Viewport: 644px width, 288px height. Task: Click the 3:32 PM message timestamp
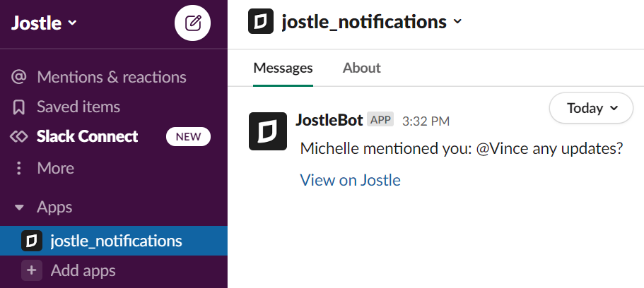click(426, 121)
